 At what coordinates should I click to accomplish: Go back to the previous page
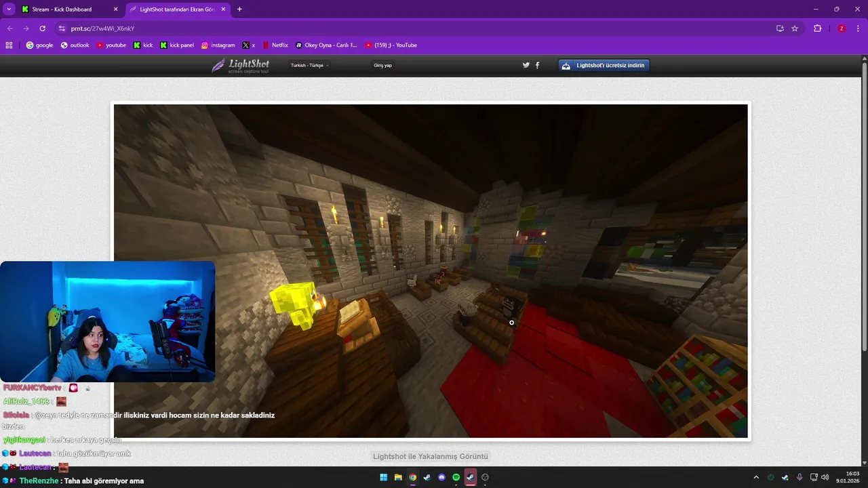[x=10, y=28]
